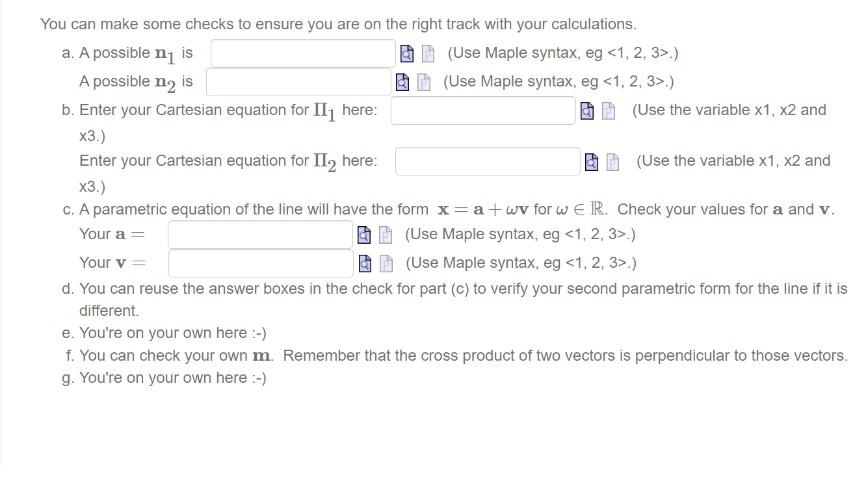The image size is (868, 492).
Task: Click the Π1 Cartesian equation input box
Action: (x=483, y=110)
